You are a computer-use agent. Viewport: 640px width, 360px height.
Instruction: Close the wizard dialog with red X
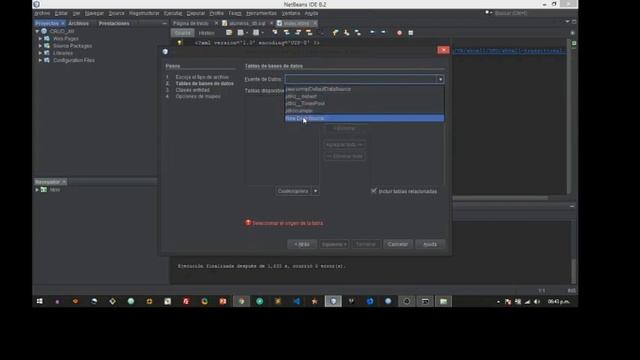(x=443, y=50)
